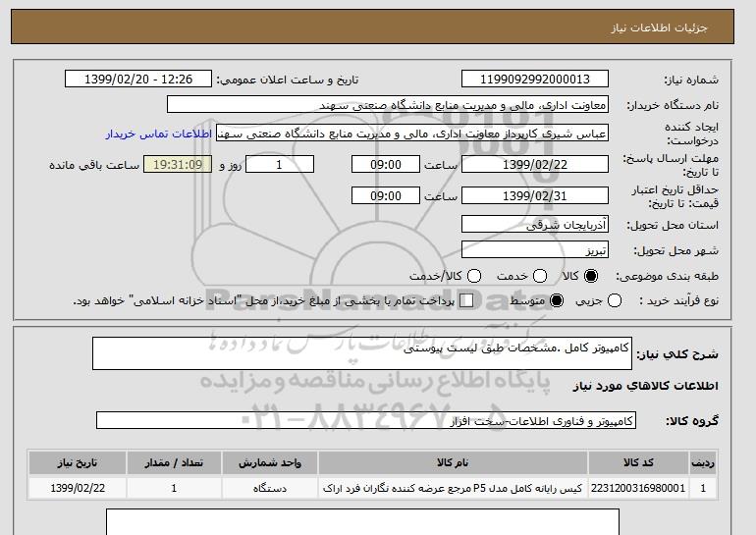Click the price validity hour 09:00 field
Image resolution: width=756 pixels, height=535 pixels.
pyautogui.click(x=386, y=195)
